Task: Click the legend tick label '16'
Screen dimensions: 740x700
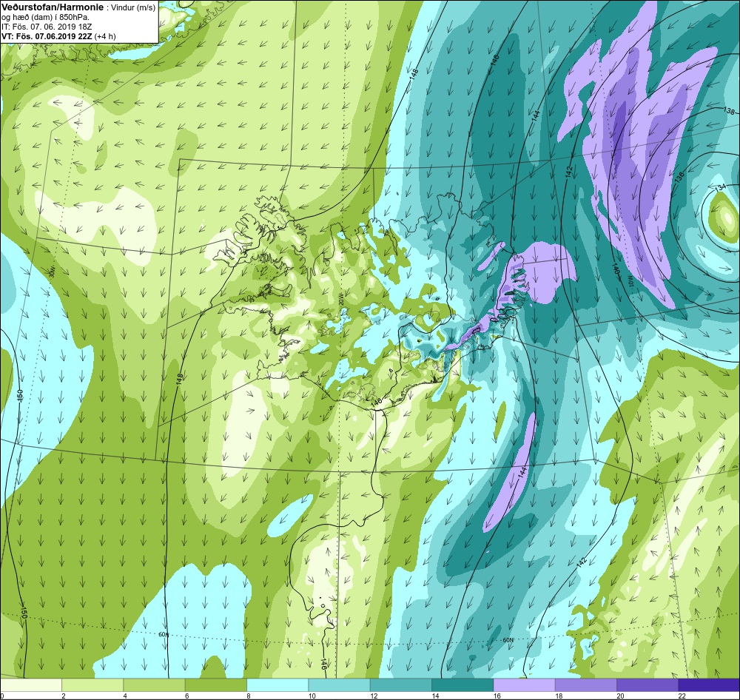Action: tap(497, 696)
